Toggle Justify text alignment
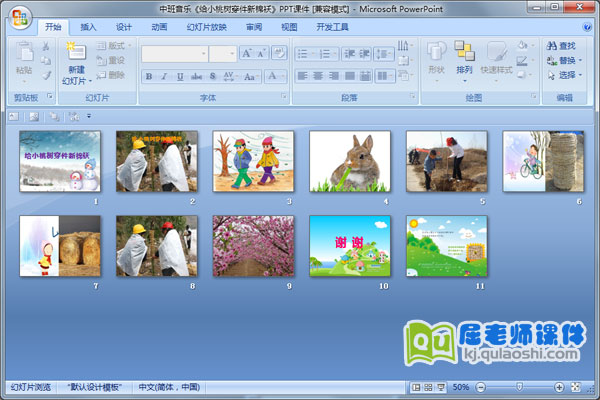Image resolution: width=600 pixels, height=400 pixels. point(349,76)
